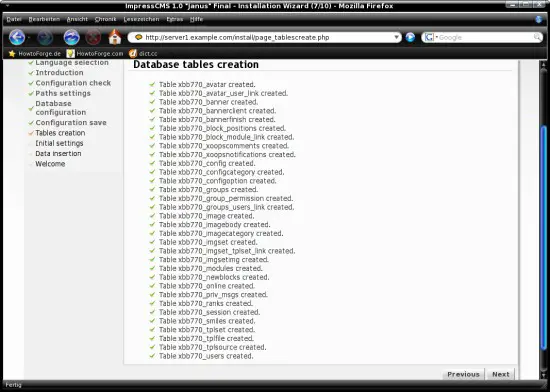Select the Welcome step

click(x=50, y=164)
